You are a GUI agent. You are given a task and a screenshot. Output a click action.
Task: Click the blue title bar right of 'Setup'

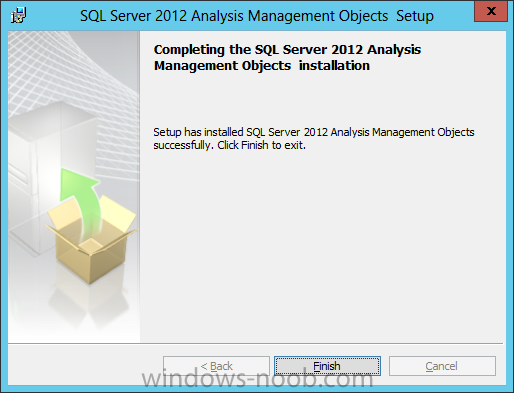454,16
